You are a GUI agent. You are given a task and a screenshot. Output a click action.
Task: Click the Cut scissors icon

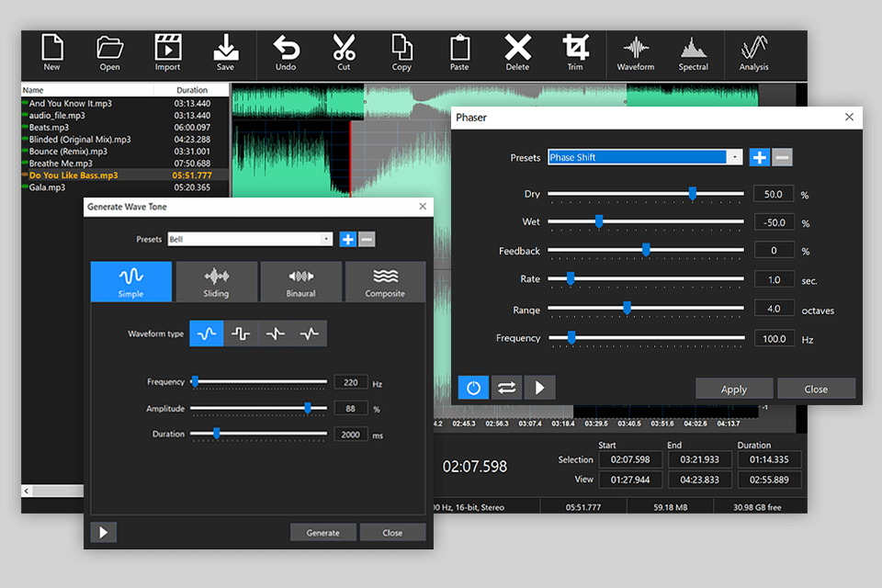tap(344, 52)
